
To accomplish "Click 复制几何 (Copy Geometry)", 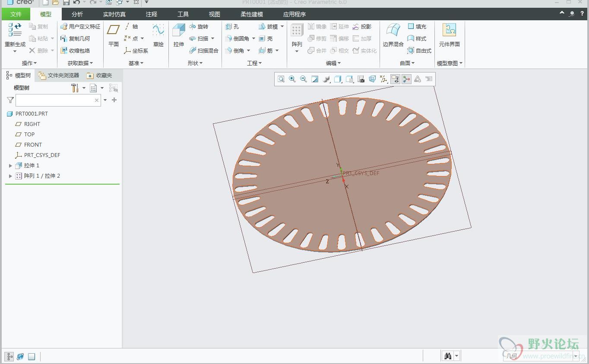I will [75, 38].
